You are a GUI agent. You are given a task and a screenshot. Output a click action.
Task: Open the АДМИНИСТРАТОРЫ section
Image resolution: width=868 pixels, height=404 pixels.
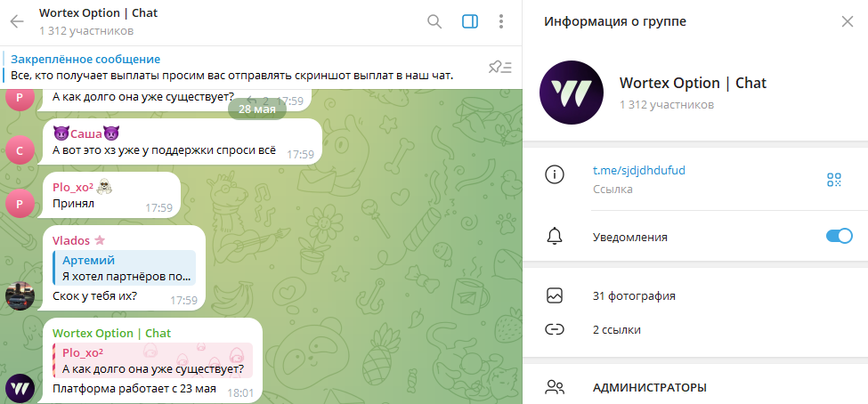(x=649, y=387)
